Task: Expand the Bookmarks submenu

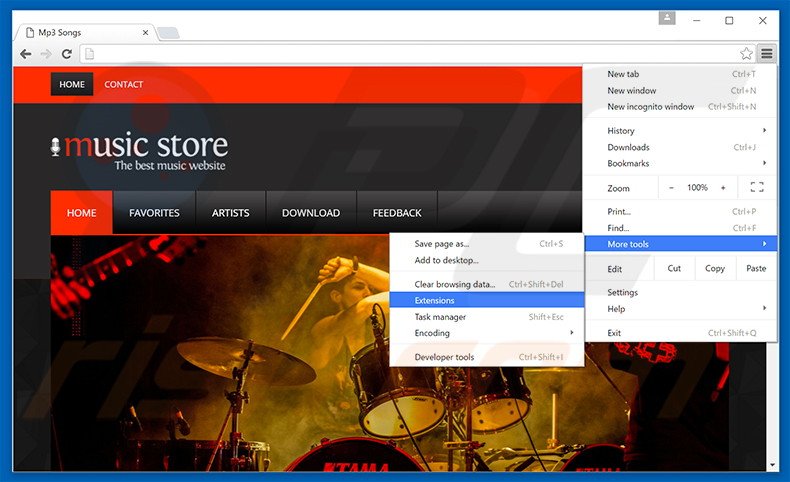Action: (x=680, y=163)
